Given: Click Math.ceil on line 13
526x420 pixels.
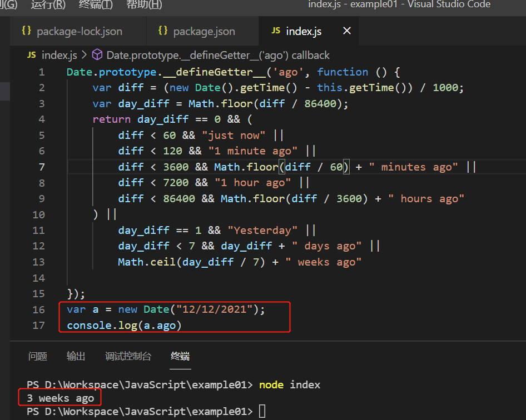Looking at the screenshot, I should (147, 262).
